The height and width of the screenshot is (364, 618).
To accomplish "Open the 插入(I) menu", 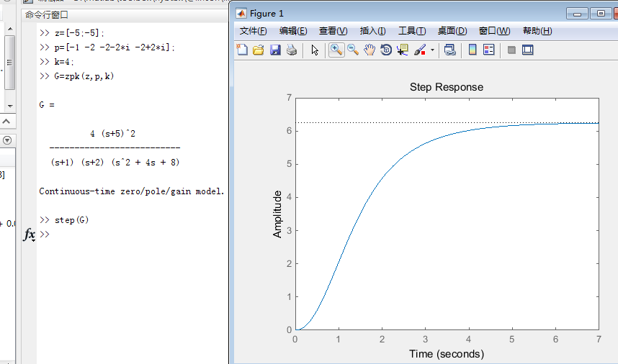I will click(373, 31).
